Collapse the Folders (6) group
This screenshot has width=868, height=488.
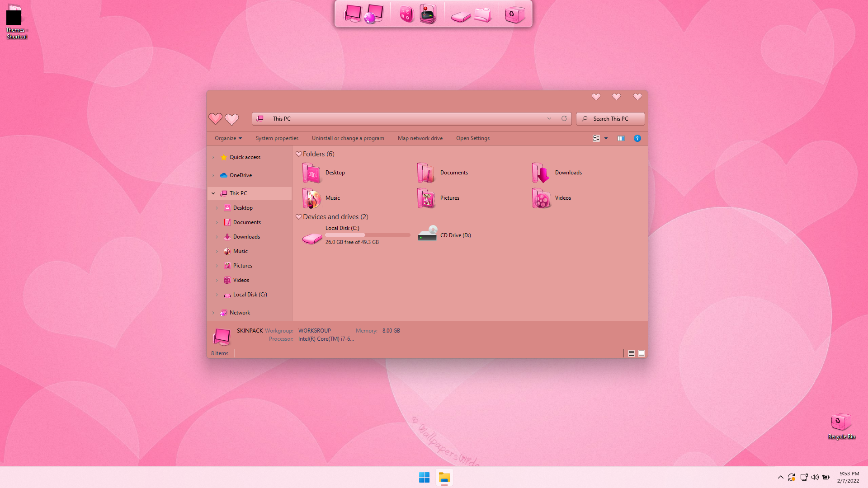[299, 154]
